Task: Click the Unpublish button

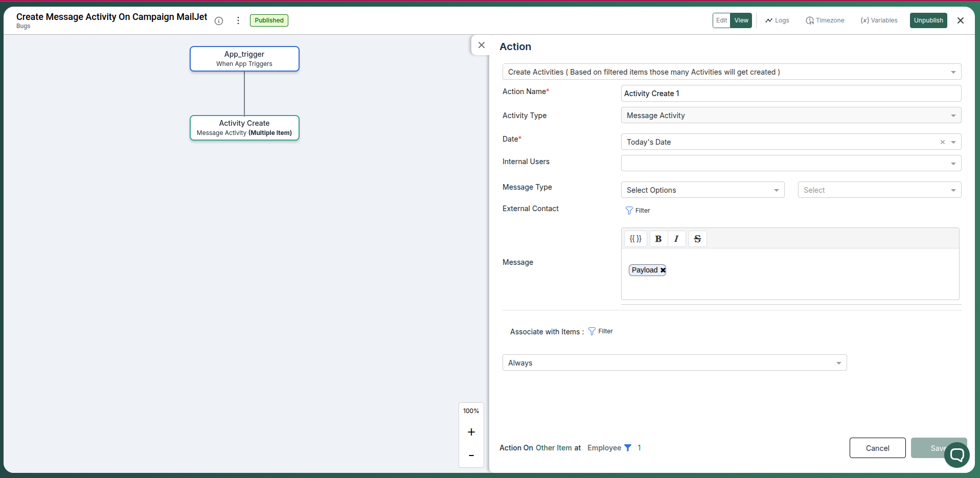Action: point(928,20)
